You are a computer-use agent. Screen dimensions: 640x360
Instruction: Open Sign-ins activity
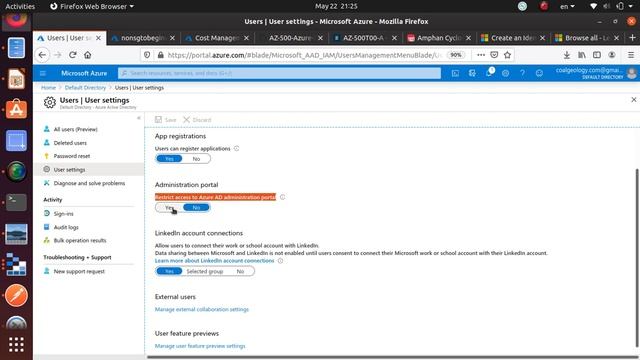63,214
